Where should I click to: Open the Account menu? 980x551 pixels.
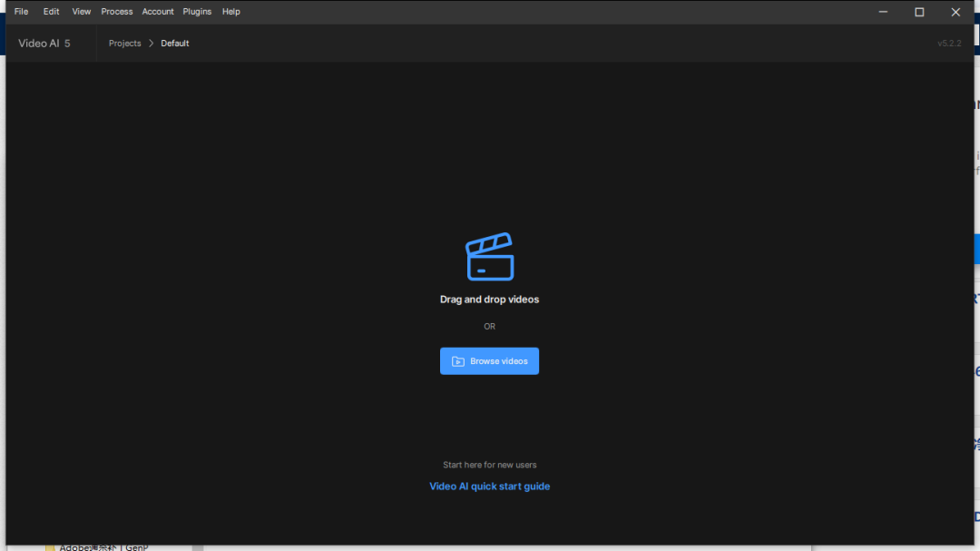pyautogui.click(x=158, y=12)
